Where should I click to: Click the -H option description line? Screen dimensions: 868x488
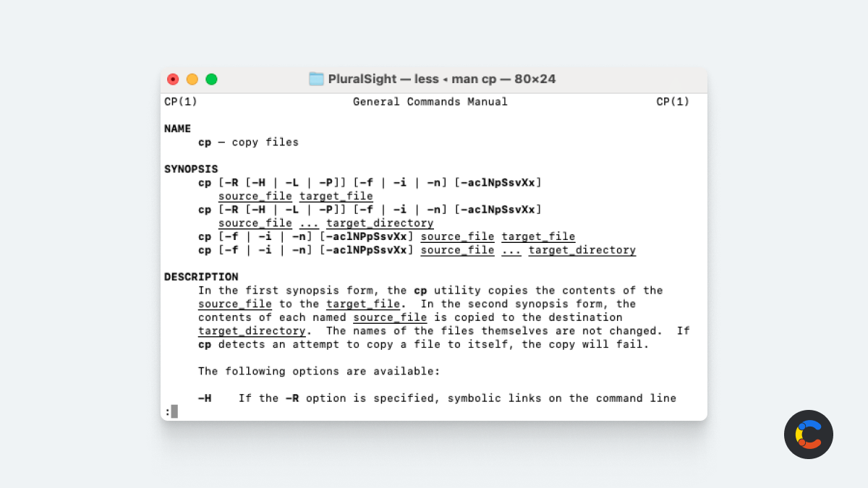(x=434, y=398)
